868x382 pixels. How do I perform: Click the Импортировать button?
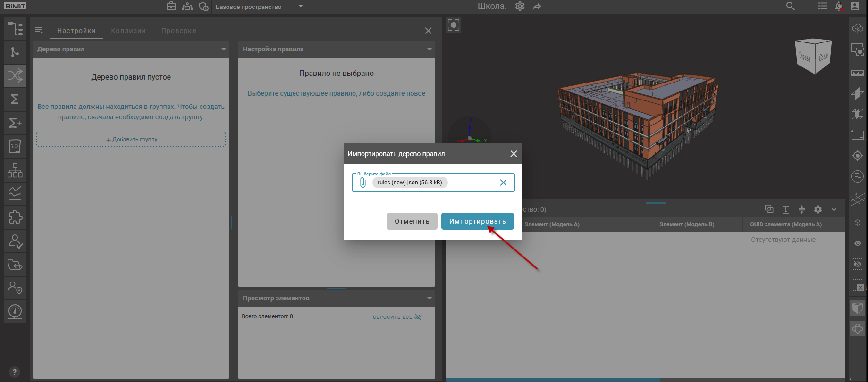click(477, 221)
